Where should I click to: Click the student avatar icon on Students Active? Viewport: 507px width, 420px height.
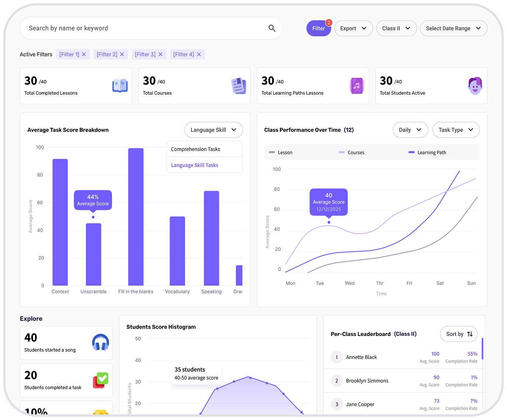(475, 86)
